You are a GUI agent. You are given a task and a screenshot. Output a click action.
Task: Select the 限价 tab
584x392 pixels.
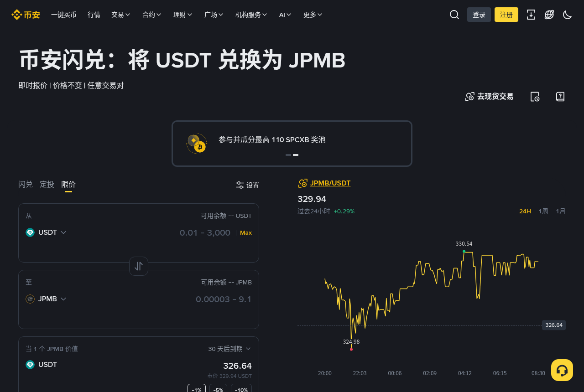68,184
